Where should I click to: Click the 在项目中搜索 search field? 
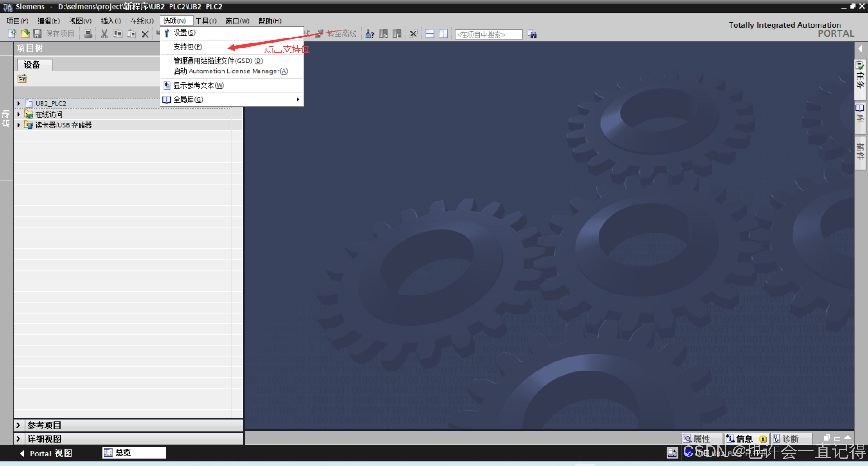[489, 34]
